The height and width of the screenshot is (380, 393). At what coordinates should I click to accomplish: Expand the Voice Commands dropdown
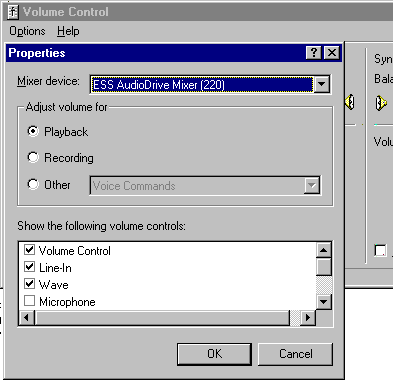pos(312,185)
